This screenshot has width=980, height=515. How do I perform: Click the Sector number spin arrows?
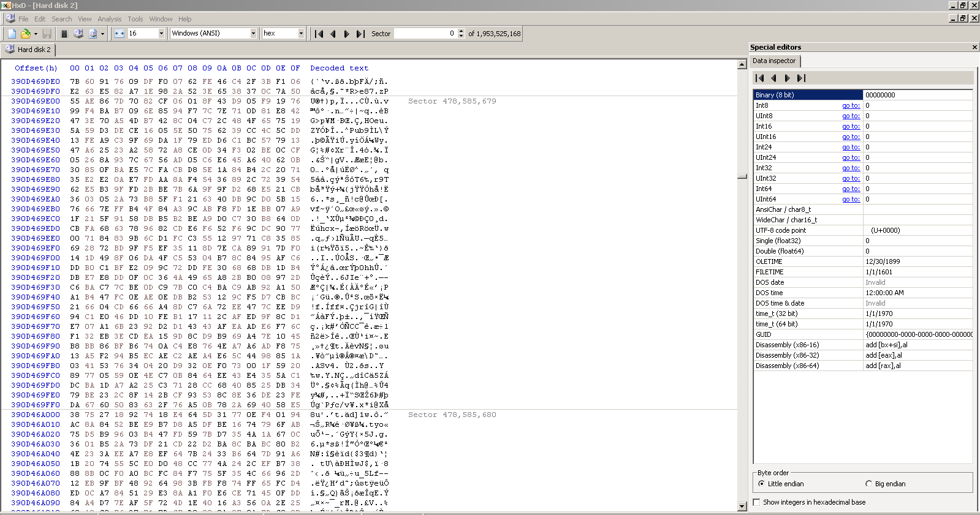[460, 34]
